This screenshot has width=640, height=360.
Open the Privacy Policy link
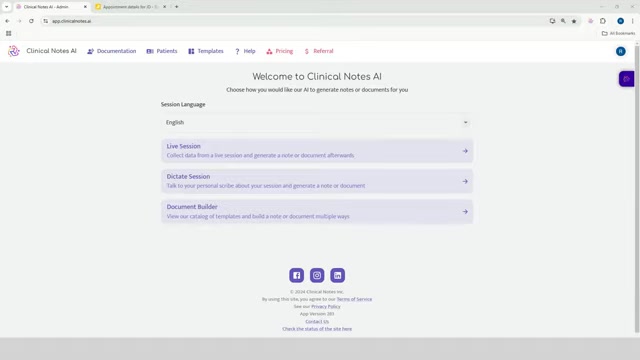point(326,307)
